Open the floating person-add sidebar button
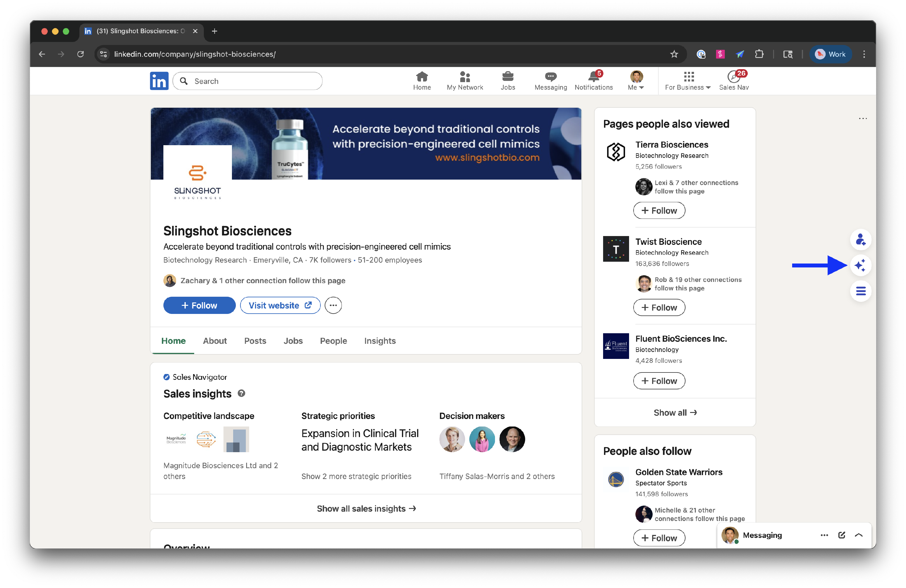 click(860, 239)
